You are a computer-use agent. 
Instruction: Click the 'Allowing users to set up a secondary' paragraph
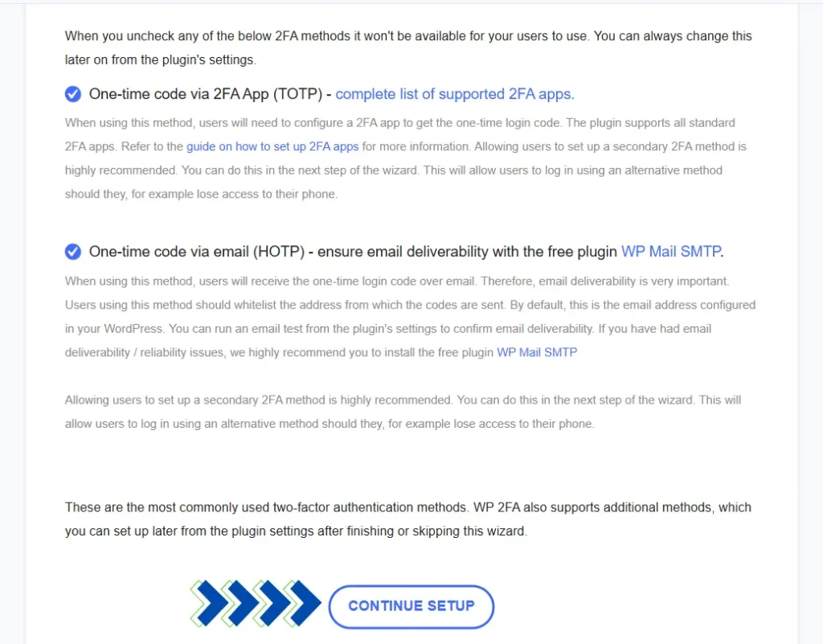pyautogui.click(x=403, y=412)
